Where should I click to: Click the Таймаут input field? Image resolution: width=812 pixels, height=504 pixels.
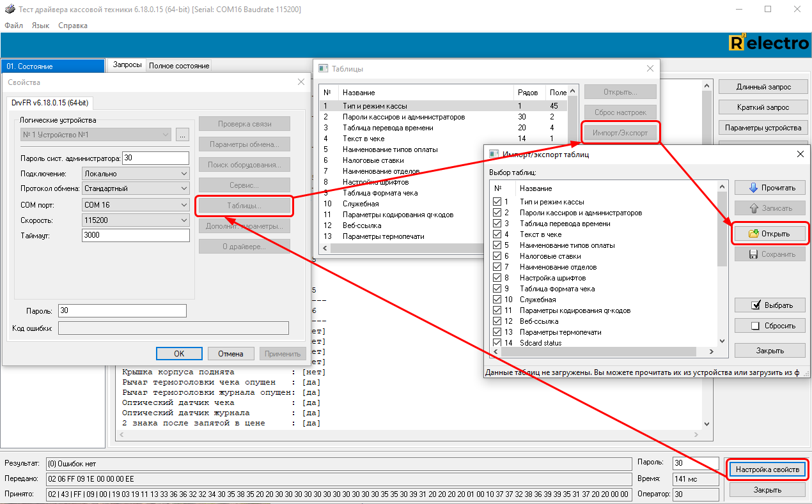pos(136,235)
